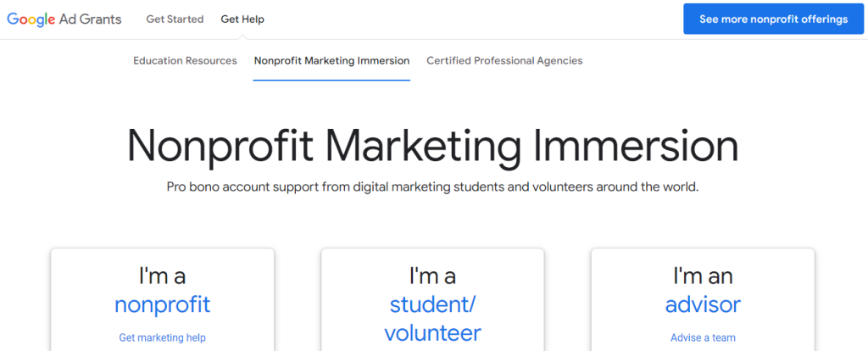Click "I'm a" text above student/volunteer

432,276
